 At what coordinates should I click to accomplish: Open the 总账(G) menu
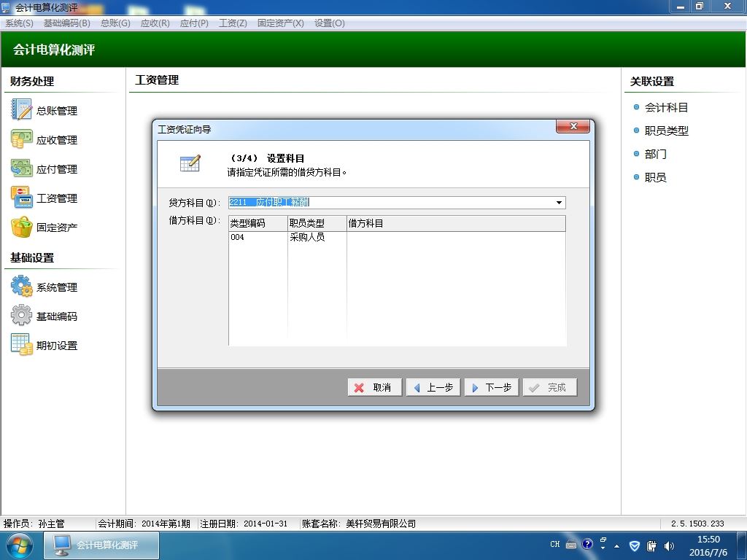(115, 23)
